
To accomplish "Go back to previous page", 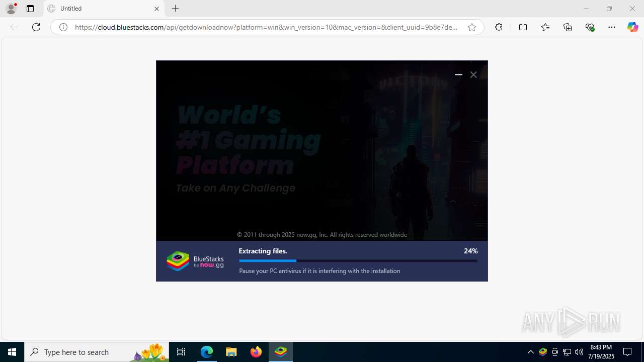I will click(x=14, y=27).
